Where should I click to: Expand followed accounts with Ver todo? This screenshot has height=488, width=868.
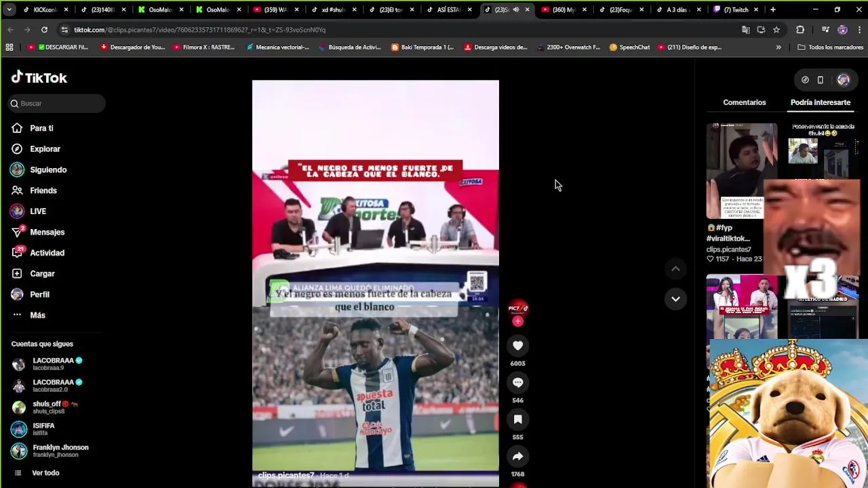(x=36, y=473)
